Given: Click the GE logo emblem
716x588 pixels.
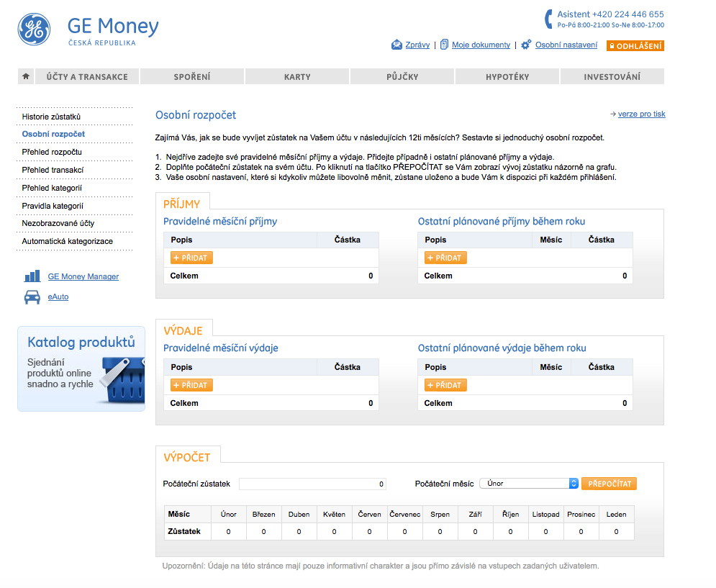Looking at the screenshot, I should (35, 30).
